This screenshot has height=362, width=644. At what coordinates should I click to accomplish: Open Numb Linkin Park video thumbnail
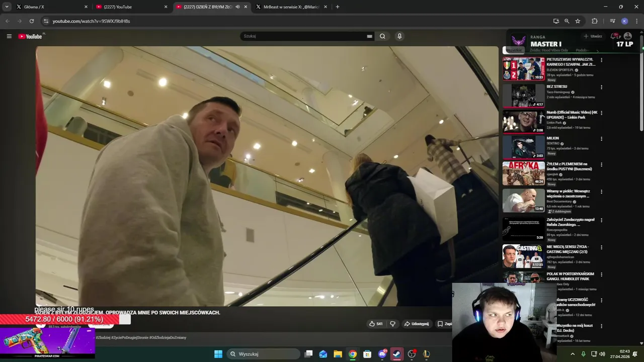pos(523,121)
